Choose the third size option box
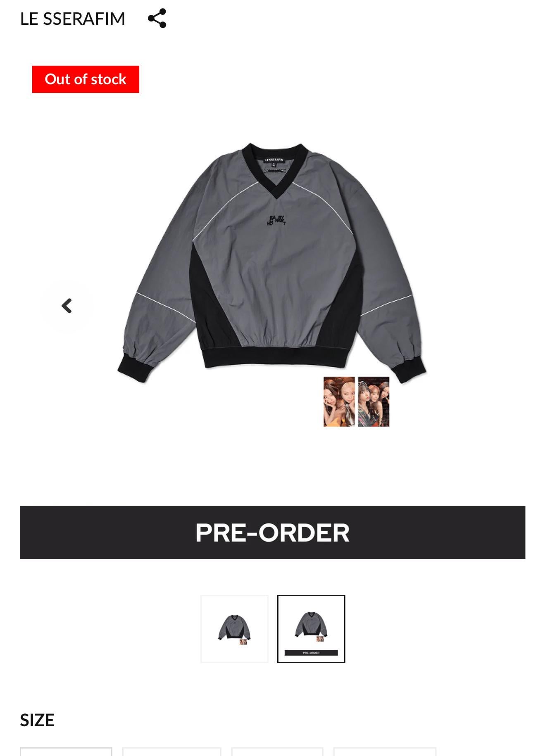The height and width of the screenshot is (756, 545). pos(277,751)
